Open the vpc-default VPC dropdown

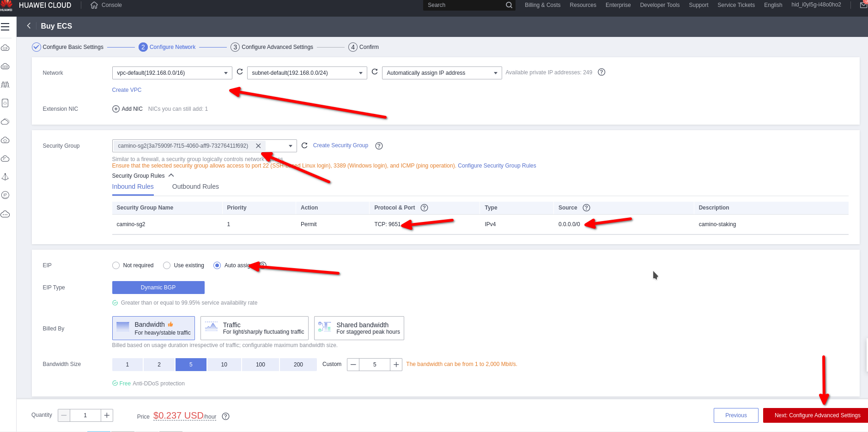pyautogui.click(x=172, y=73)
